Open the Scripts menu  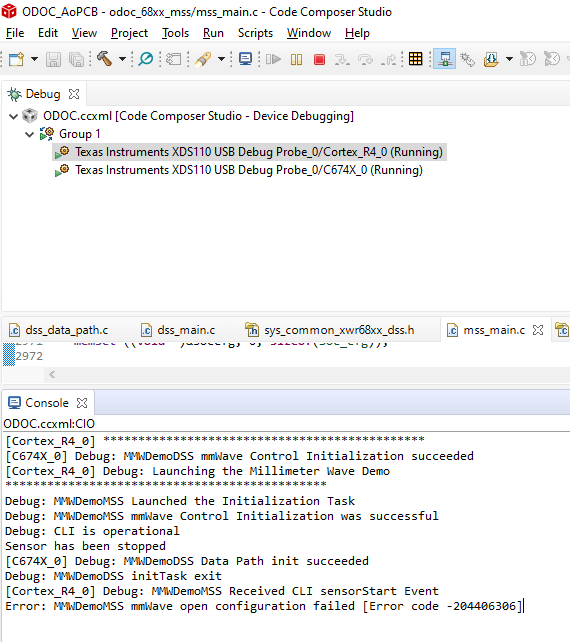tap(255, 33)
